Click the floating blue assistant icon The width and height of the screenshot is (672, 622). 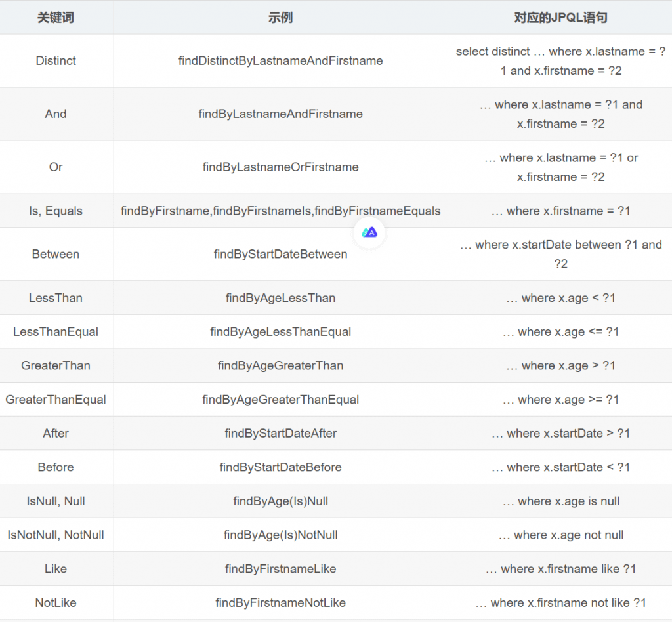coord(369,232)
